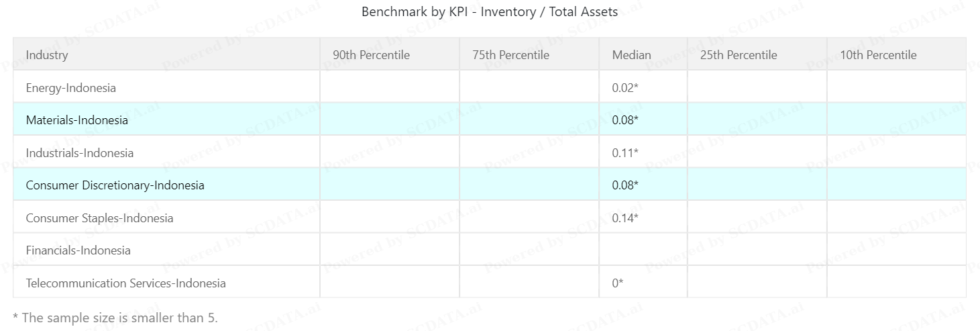The width and height of the screenshot is (980, 331).
Task: Click the Benchmark by KPI table title
Action: [x=490, y=12]
